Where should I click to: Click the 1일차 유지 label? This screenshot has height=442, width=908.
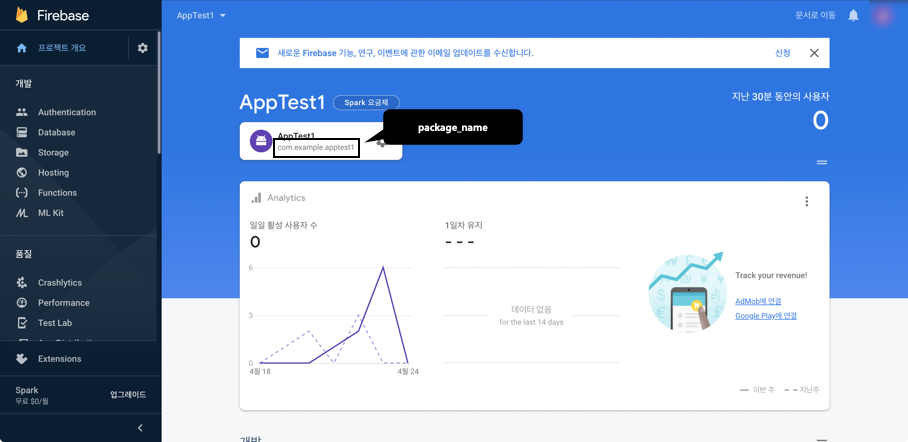point(463,225)
